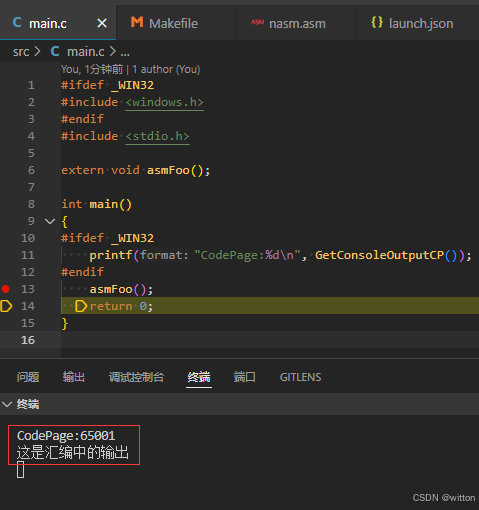
Task: Collapse the main function fold chevron at line 9
Action: [x=50, y=221]
